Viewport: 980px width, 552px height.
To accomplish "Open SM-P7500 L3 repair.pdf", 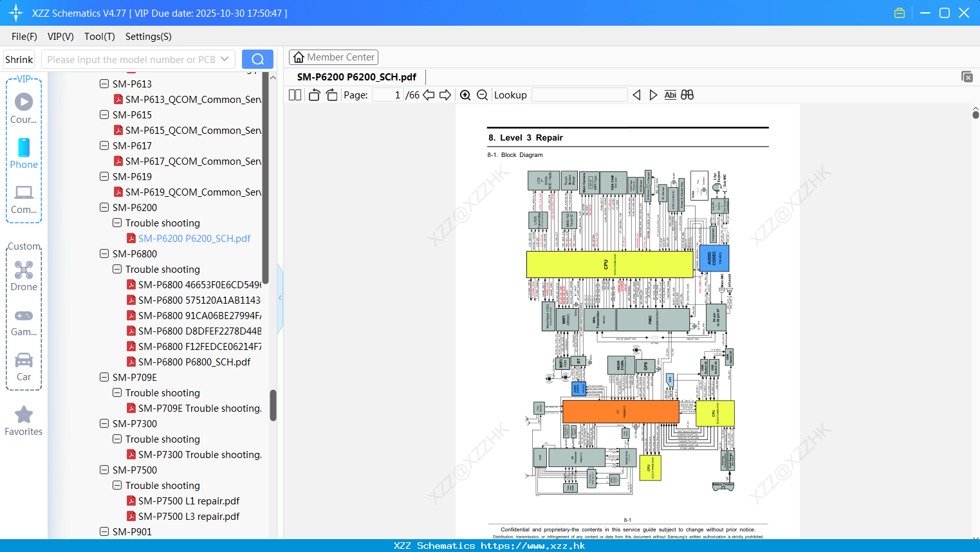I will coord(183,516).
